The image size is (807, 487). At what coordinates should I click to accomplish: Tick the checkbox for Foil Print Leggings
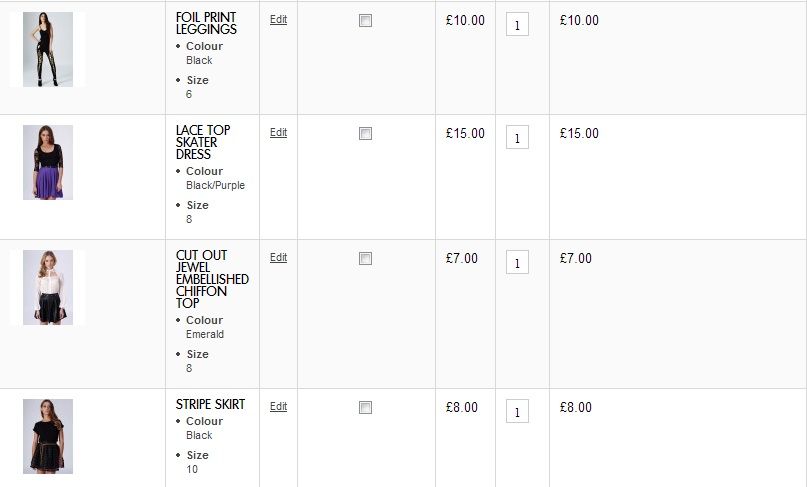click(365, 21)
